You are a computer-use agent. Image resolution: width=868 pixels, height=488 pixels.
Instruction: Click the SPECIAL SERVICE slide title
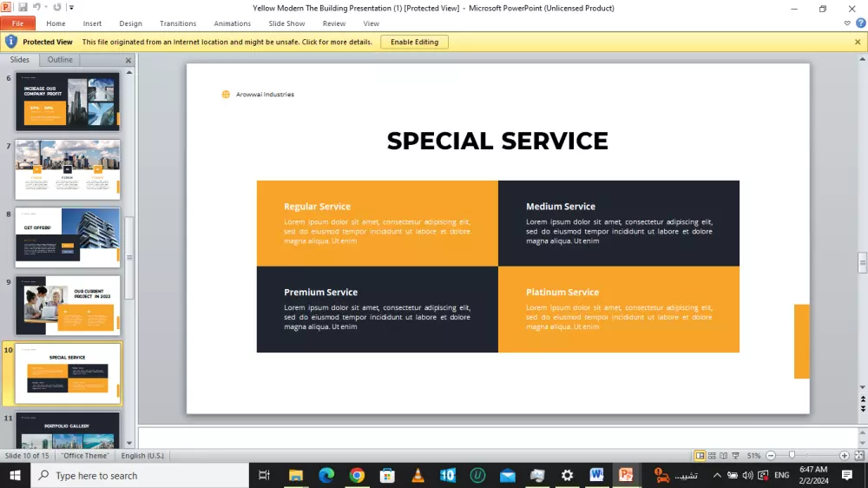tap(497, 142)
